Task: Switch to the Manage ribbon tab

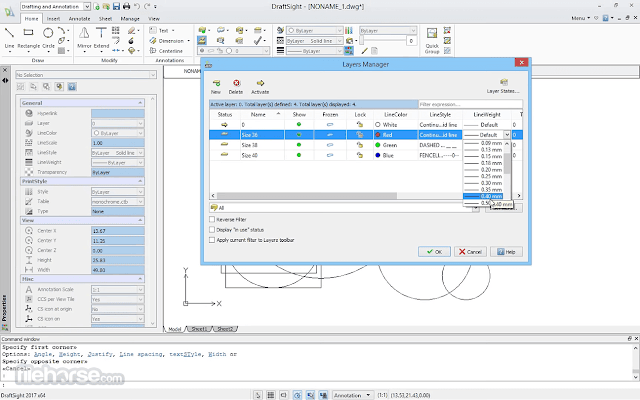Action: [x=130, y=19]
